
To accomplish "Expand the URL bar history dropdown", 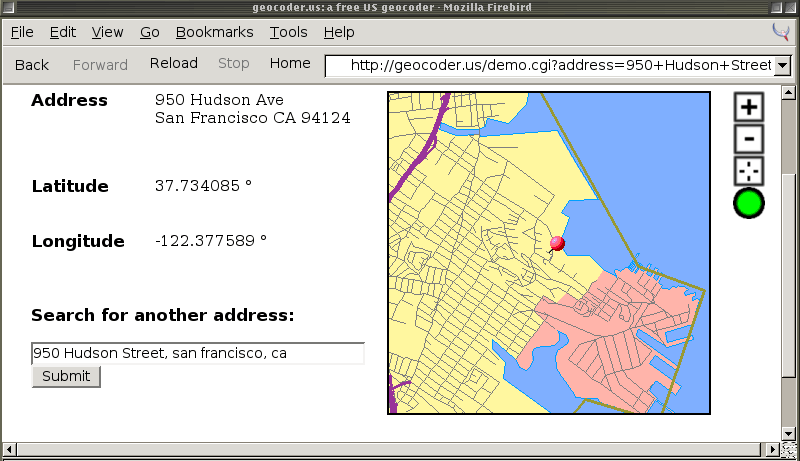I will tap(783, 66).
